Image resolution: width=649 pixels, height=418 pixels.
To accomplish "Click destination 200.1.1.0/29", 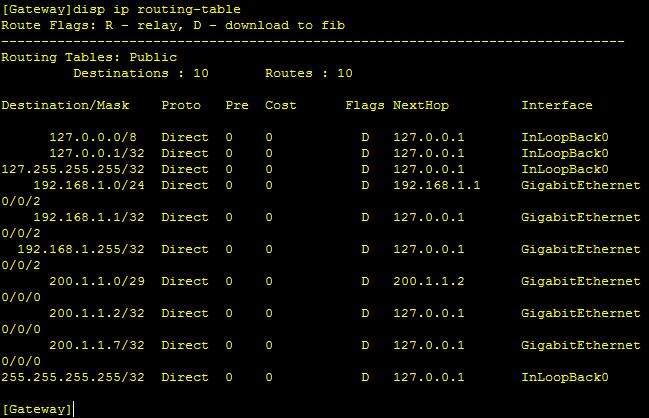I will (x=97, y=281).
